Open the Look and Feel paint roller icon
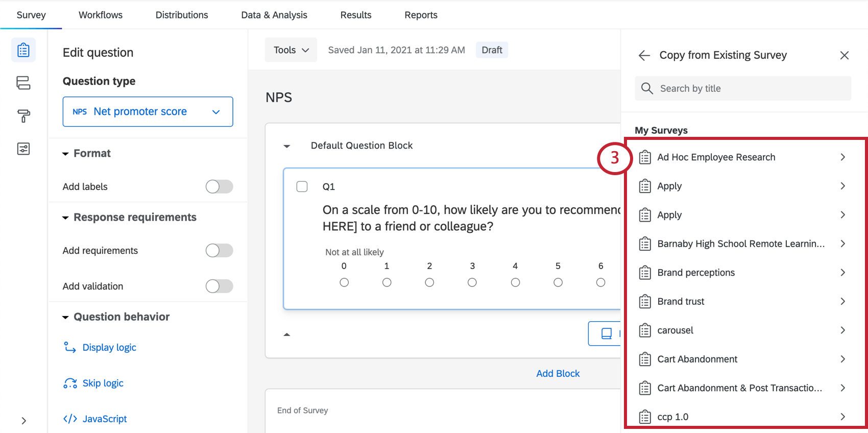The image size is (868, 433). (x=23, y=116)
